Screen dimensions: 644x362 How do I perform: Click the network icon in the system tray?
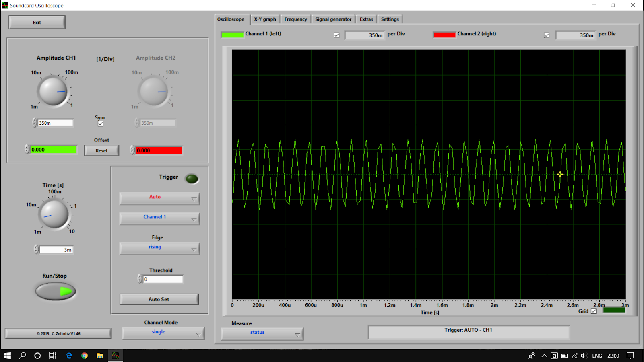[x=574, y=355]
